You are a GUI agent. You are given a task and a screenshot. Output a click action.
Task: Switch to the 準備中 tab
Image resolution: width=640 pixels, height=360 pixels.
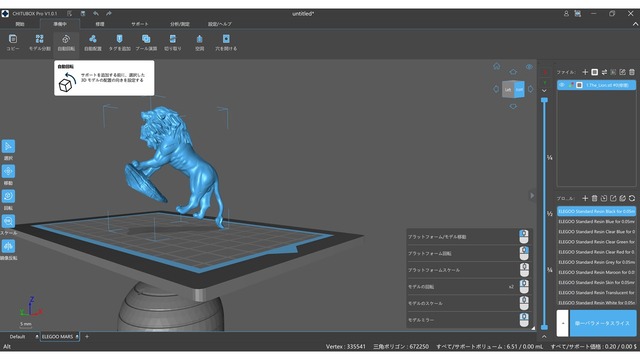pyautogui.click(x=60, y=24)
